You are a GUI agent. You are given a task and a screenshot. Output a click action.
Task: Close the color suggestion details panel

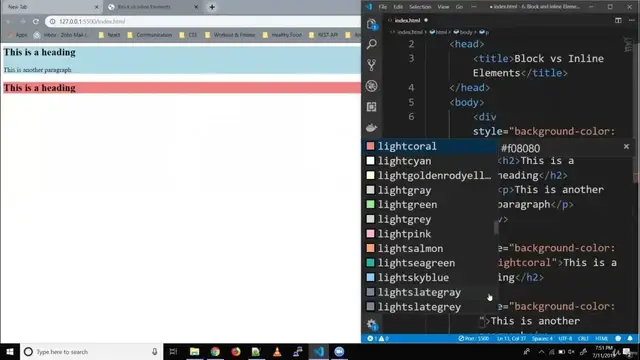(626, 147)
